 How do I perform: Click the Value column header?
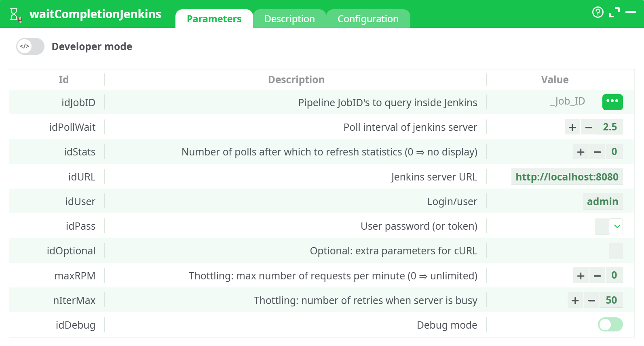point(555,80)
